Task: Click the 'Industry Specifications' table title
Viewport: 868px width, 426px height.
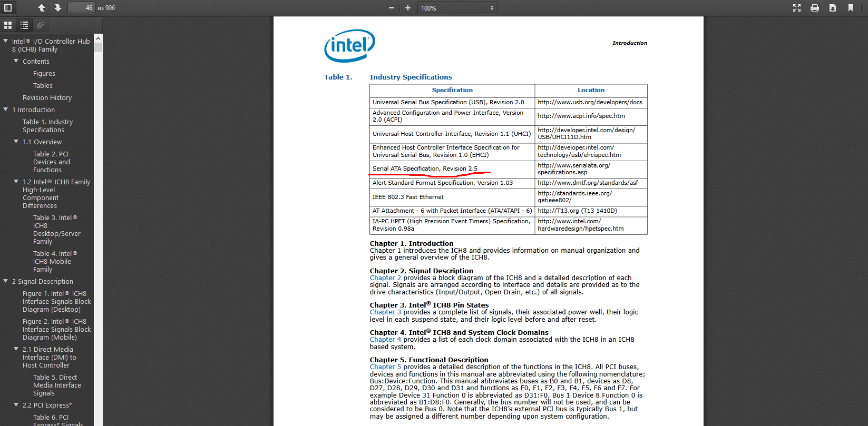Action: coord(411,77)
